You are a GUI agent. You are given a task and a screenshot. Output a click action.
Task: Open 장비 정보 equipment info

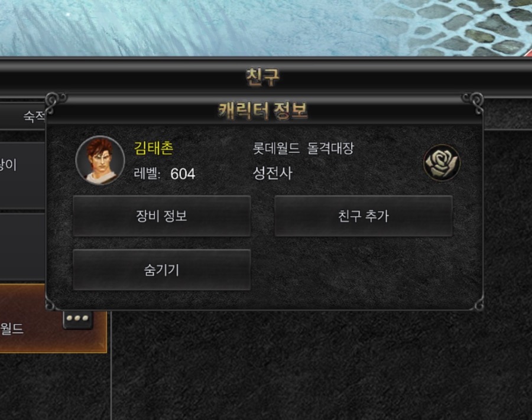pyautogui.click(x=162, y=216)
